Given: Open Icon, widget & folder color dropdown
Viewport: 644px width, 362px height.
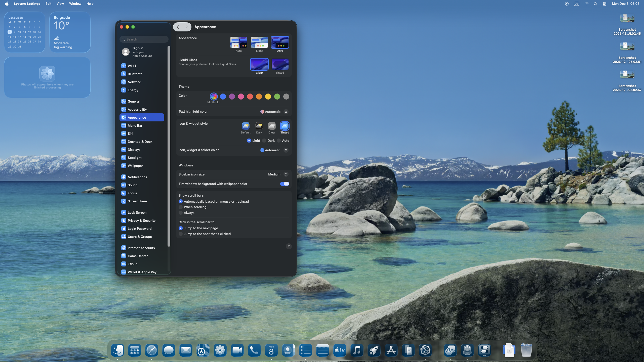Looking at the screenshot, I should 274,150.
